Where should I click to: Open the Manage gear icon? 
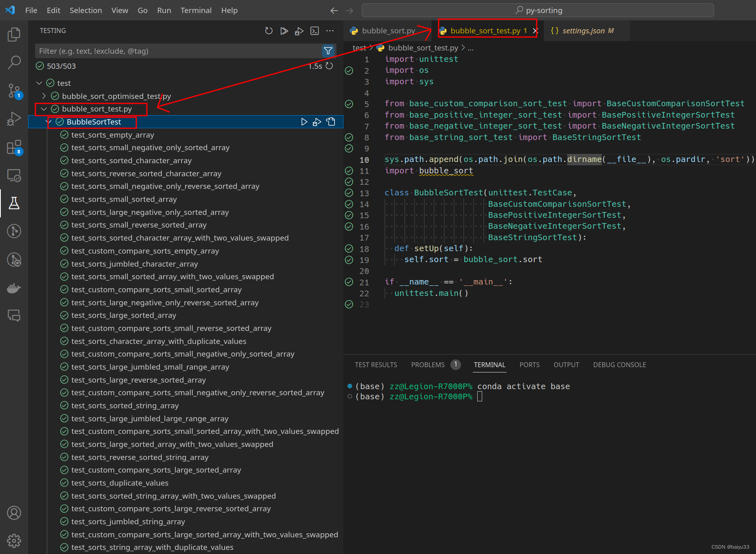14,541
